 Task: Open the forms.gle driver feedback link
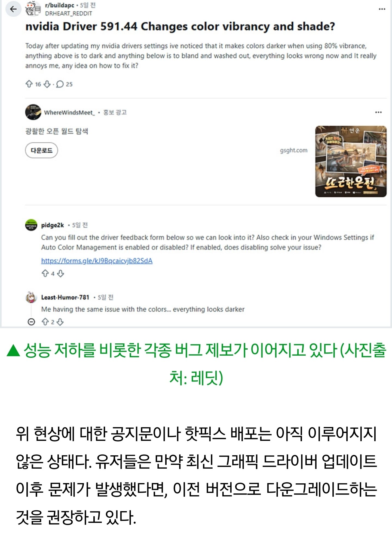pyautogui.click(x=97, y=261)
